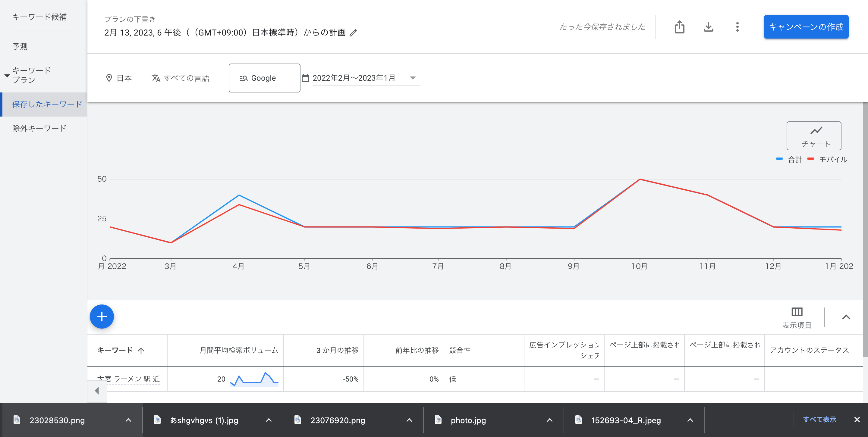Click the チャート chart type button

(813, 136)
